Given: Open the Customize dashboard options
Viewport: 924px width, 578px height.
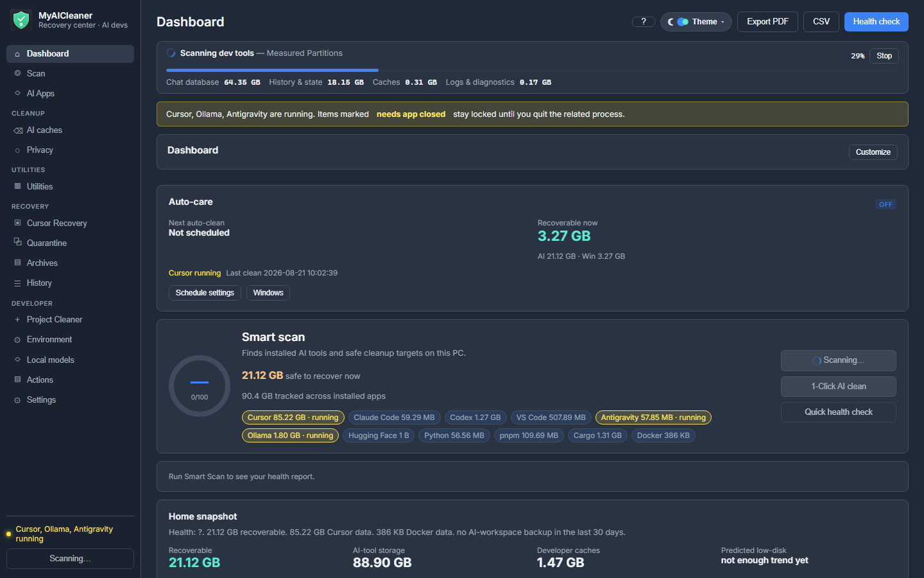Looking at the screenshot, I should [873, 152].
